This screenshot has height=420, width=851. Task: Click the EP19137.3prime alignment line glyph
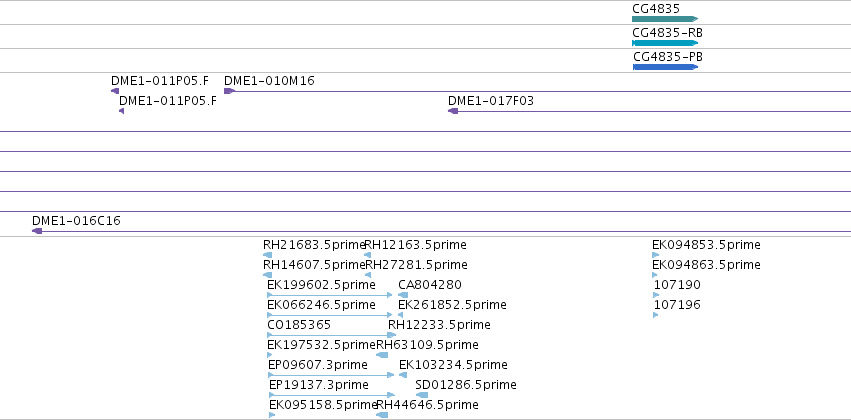click(x=332, y=395)
